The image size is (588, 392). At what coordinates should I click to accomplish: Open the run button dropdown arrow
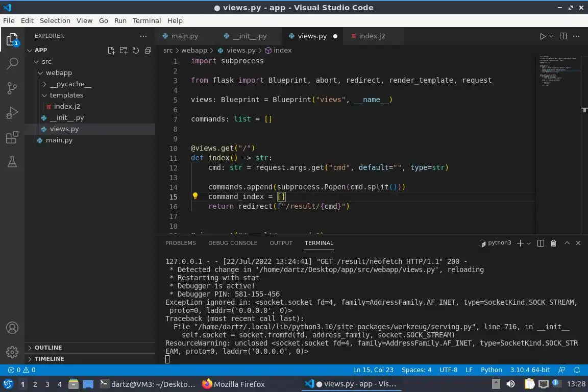pyautogui.click(x=551, y=36)
